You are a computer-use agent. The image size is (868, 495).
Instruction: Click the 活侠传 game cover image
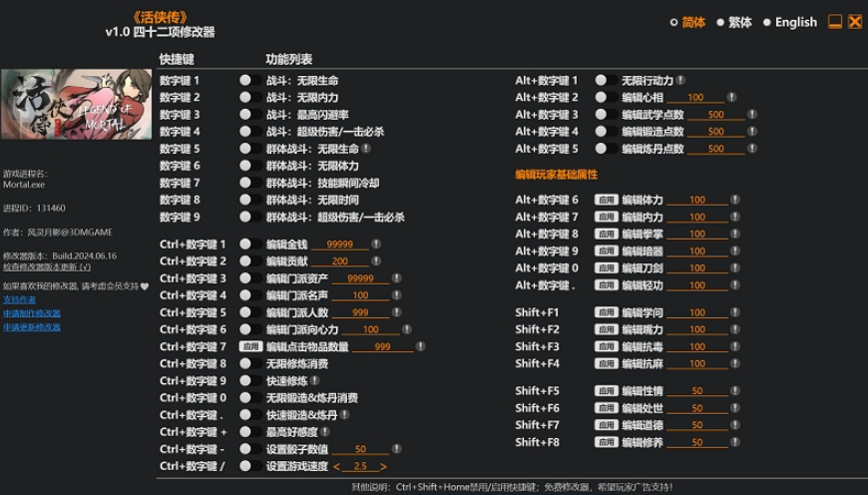pyautogui.click(x=77, y=104)
